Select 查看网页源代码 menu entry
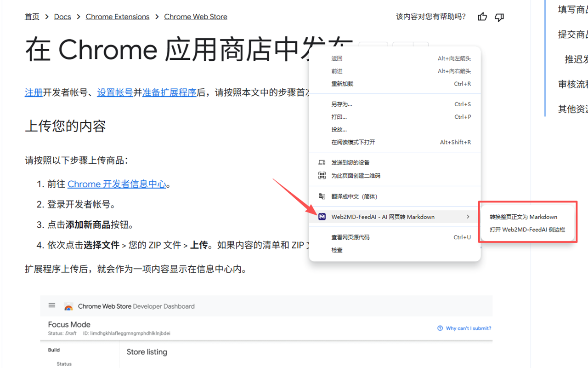This screenshot has width=588, height=368. pos(395,237)
